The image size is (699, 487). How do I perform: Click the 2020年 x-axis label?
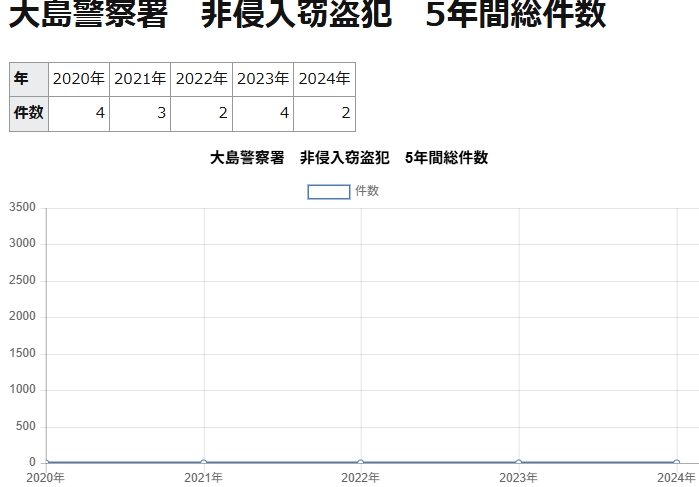45,478
